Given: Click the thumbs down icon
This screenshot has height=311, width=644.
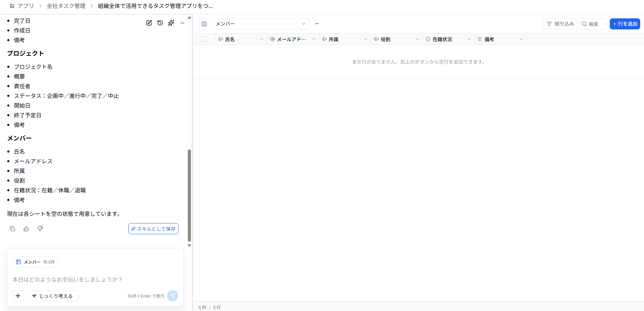Looking at the screenshot, I should tap(40, 229).
